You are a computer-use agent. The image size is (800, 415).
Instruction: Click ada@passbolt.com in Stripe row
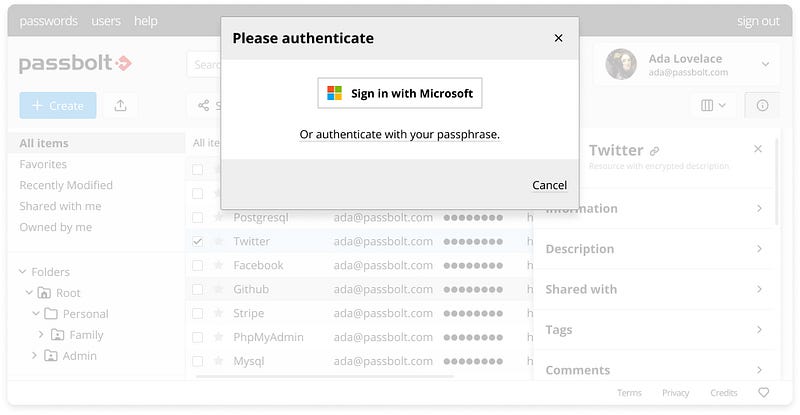[383, 313]
